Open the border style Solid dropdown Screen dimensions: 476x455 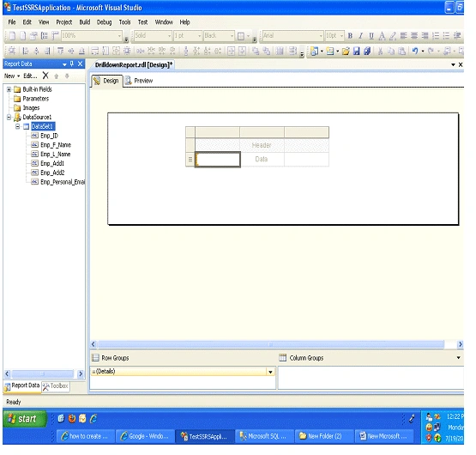click(x=170, y=36)
